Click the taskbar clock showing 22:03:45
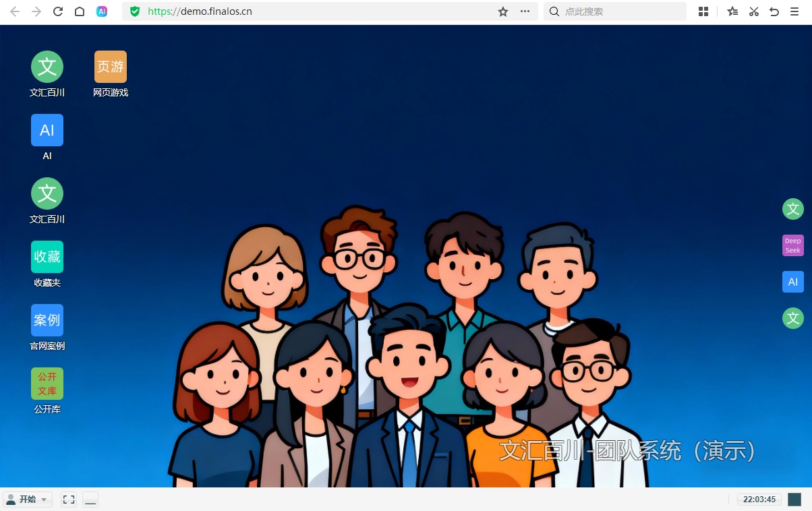This screenshot has height=511, width=812. [x=759, y=500]
